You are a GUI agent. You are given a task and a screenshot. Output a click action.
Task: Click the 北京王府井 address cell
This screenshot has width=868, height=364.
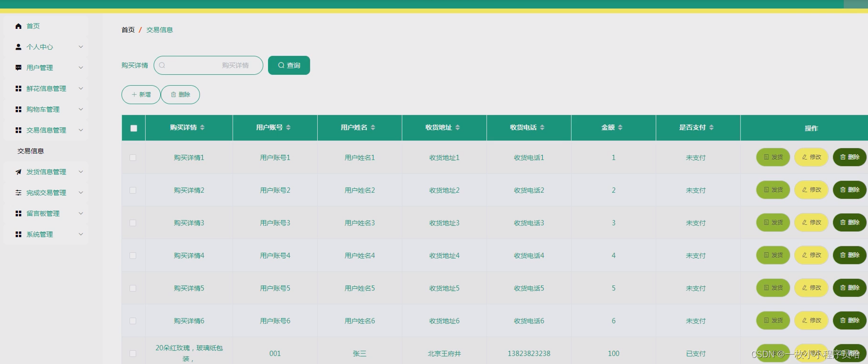point(444,354)
